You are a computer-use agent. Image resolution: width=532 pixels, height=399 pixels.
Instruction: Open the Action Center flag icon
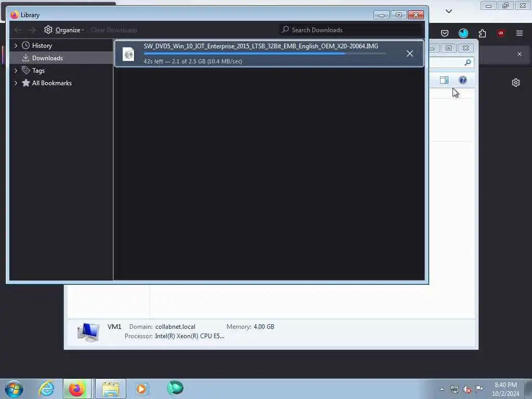pyautogui.click(x=479, y=389)
